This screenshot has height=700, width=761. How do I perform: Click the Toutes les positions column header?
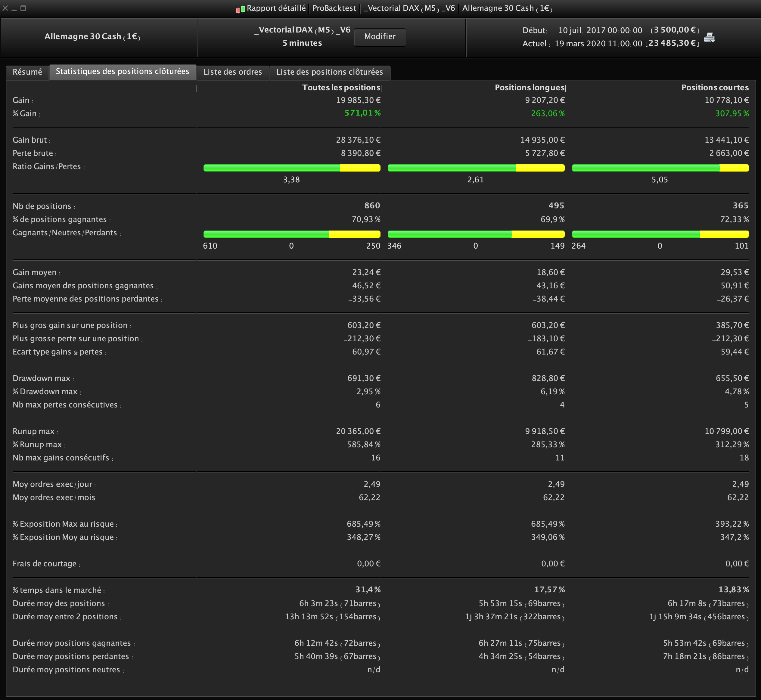click(x=341, y=88)
